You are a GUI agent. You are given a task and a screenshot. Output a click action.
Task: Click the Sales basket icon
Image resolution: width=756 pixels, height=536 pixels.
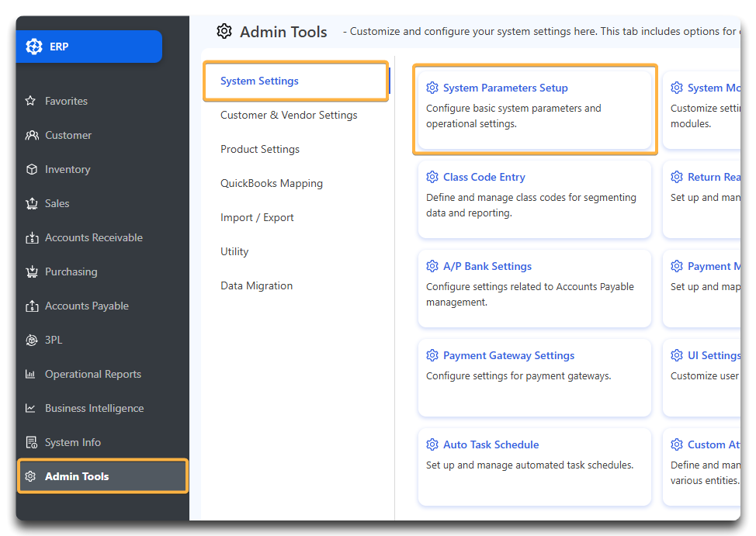click(x=31, y=203)
